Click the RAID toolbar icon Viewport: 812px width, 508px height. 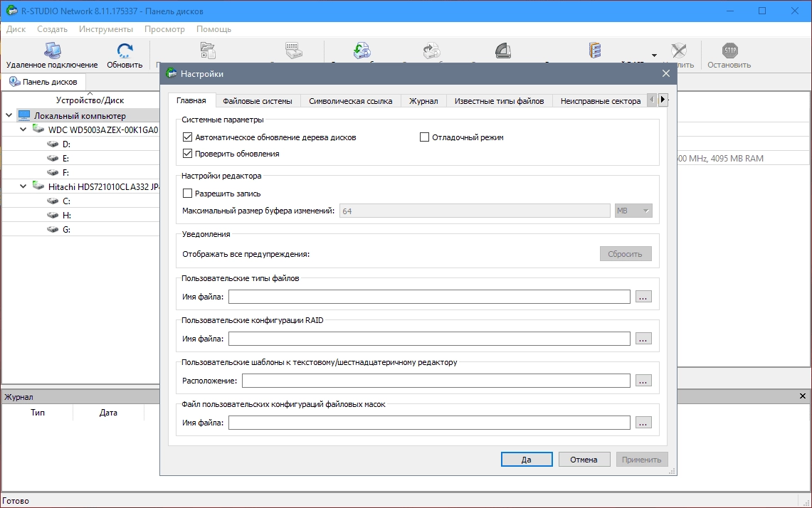pos(595,51)
